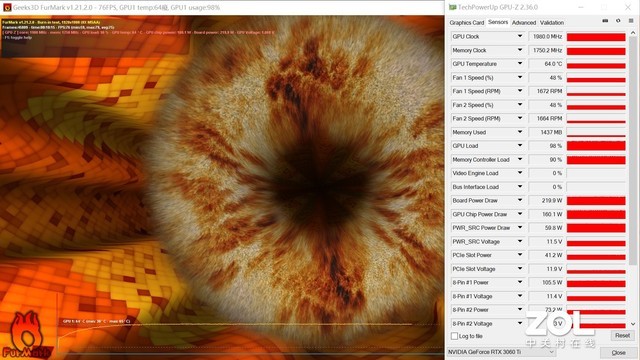This screenshot has width=640, height=360.
Task: Click the 11.4 V 8-Pin #1 Voltage value
Action: (554, 296)
